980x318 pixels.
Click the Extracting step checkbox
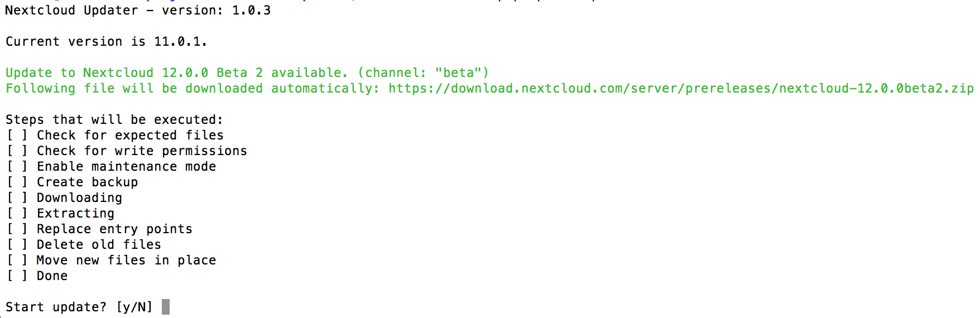coord(17,214)
